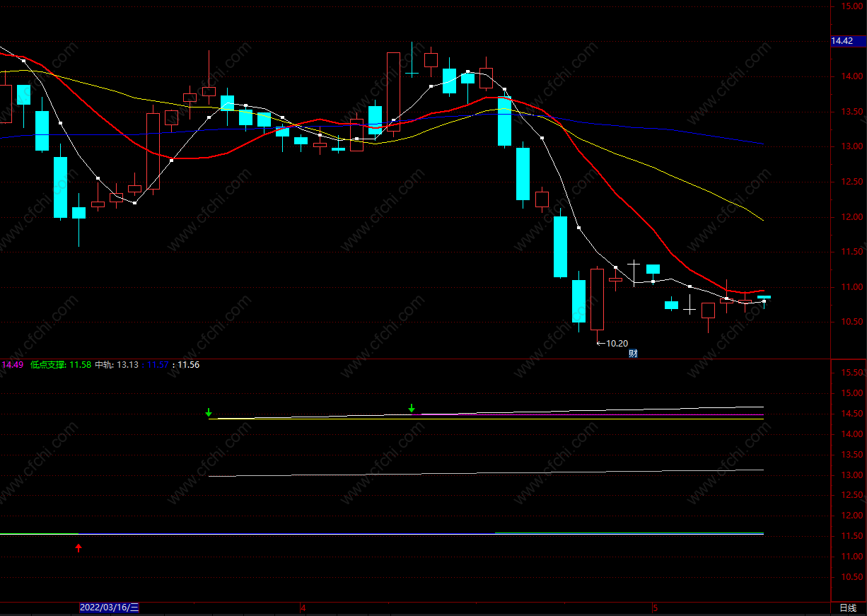Click the 11.50 label on indicator axis
The image size is (867, 616).
[x=851, y=537]
